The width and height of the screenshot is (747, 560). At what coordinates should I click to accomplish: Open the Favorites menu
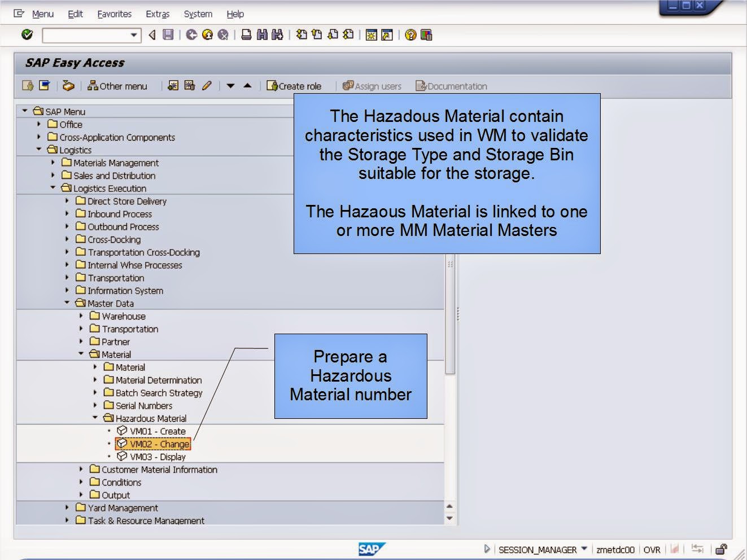point(114,14)
